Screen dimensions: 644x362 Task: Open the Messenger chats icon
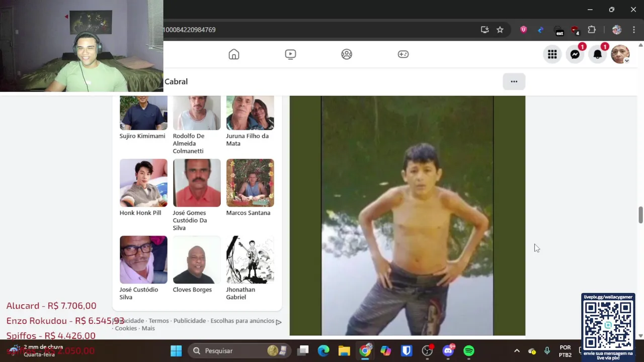575,54
